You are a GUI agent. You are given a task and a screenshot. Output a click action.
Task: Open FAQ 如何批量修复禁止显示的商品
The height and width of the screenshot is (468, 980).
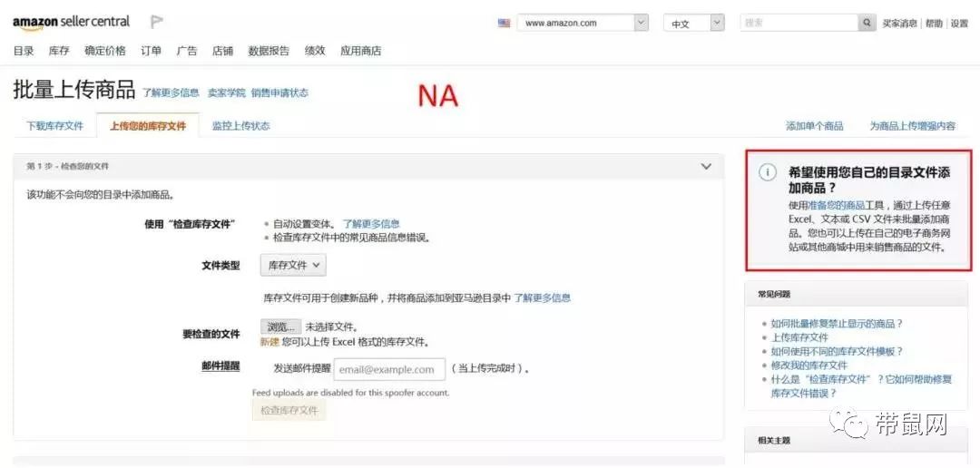pyautogui.click(x=837, y=324)
